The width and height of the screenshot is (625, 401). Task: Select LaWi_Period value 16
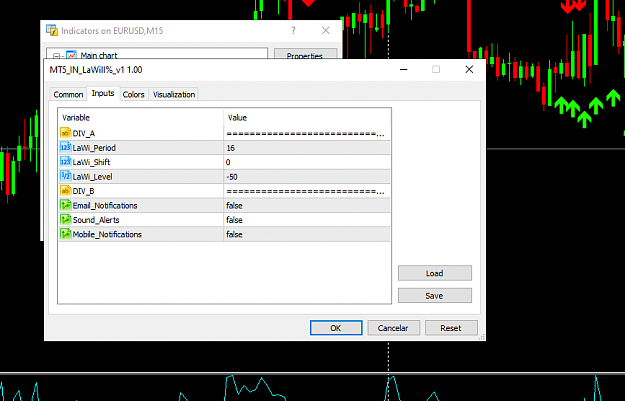click(x=231, y=148)
